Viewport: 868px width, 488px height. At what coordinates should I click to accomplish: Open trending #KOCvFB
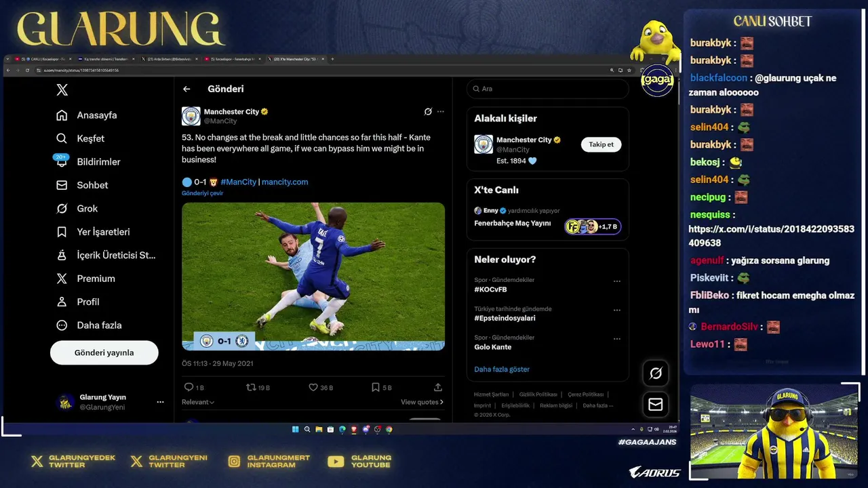coord(490,290)
